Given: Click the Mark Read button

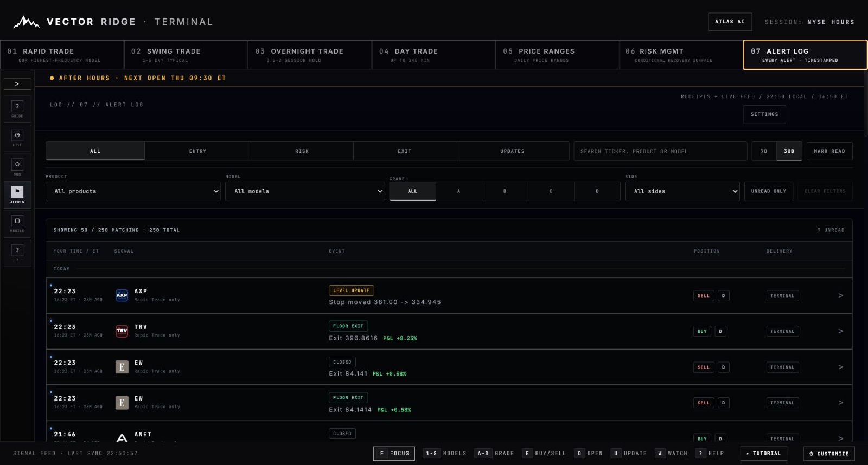Looking at the screenshot, I should pyautogui.click(x=829, y=151).
